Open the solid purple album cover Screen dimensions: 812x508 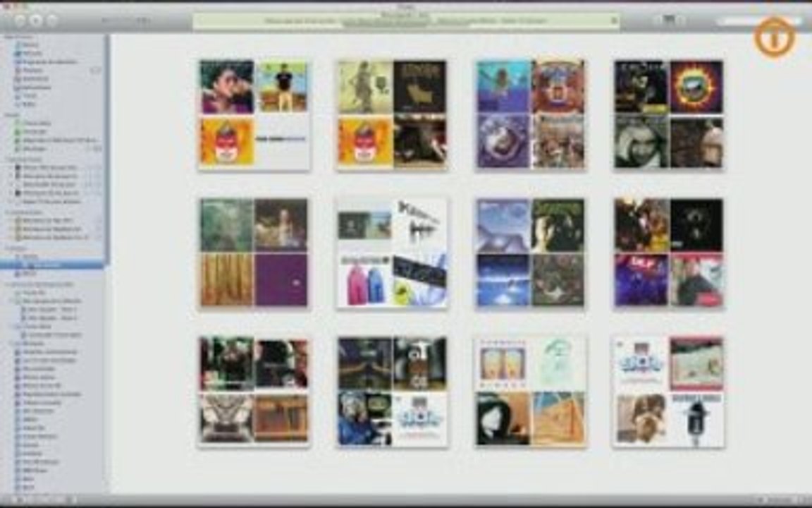click(281, 279)
